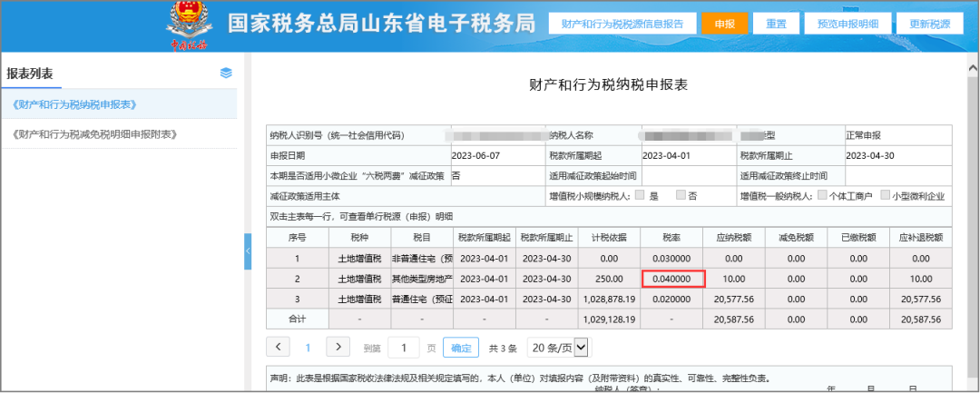Tick the 个体工商户 checkbox

click(822, 195)
